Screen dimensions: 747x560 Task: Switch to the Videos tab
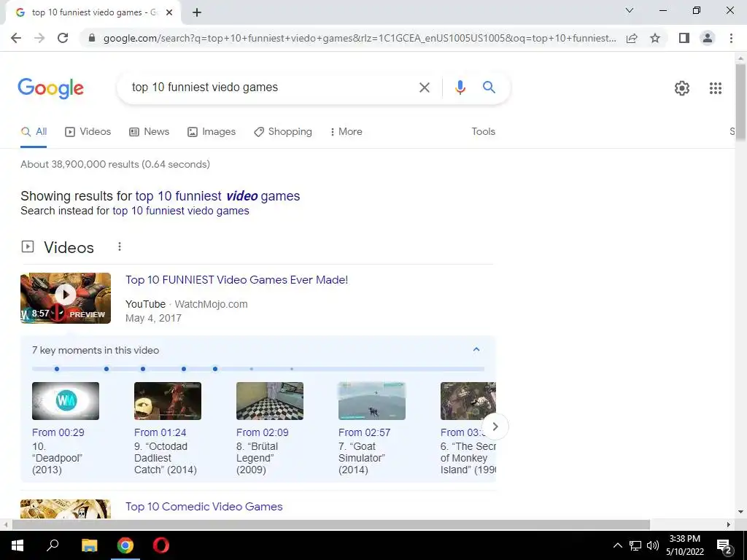coord(88,132)
